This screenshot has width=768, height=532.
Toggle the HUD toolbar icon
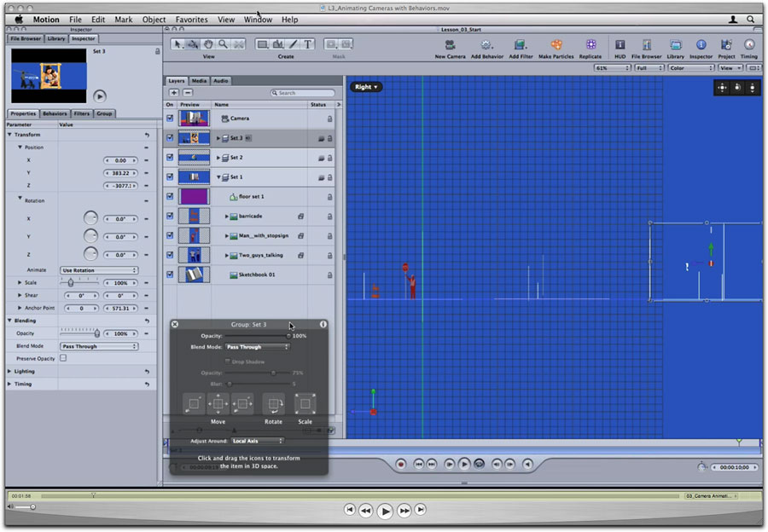[x=620, y=45]
